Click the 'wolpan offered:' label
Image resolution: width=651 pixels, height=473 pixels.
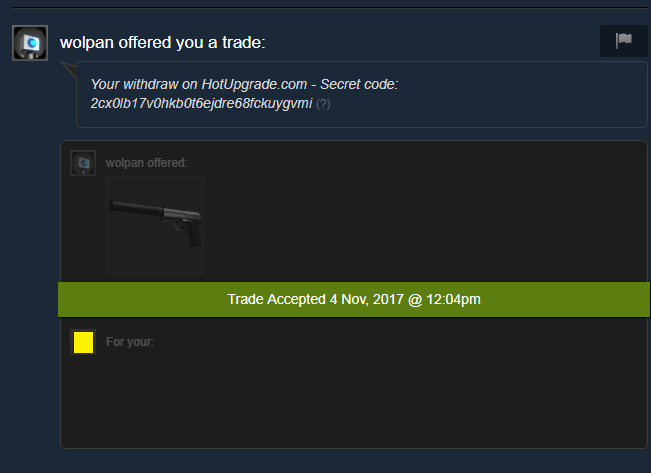tap(147, 163)
